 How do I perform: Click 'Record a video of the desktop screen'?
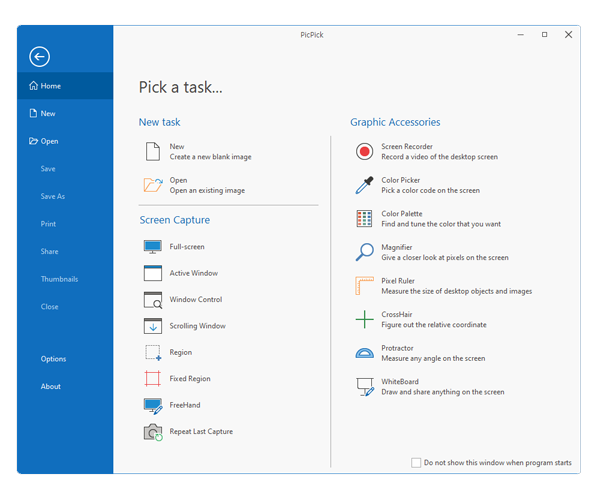pyautogui.click(x=439, y=157)
